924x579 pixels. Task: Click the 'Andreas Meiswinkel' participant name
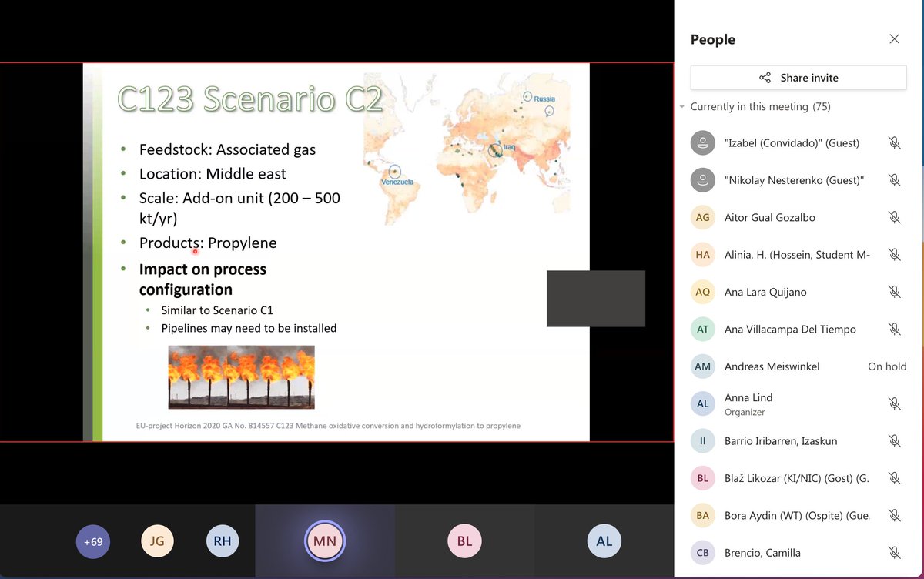point(772,366)
